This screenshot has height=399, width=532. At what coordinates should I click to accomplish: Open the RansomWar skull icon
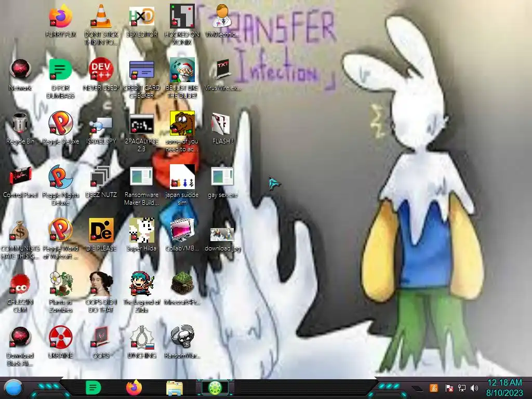182,337
